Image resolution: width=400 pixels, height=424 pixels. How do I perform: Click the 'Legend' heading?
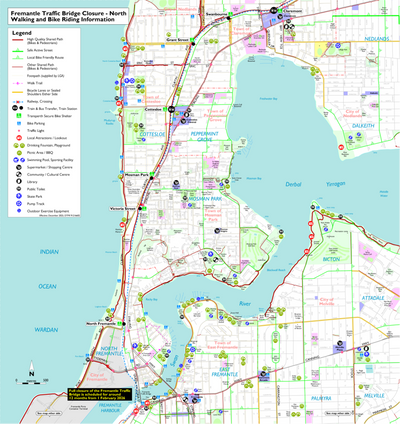click(x=22, y=33)
